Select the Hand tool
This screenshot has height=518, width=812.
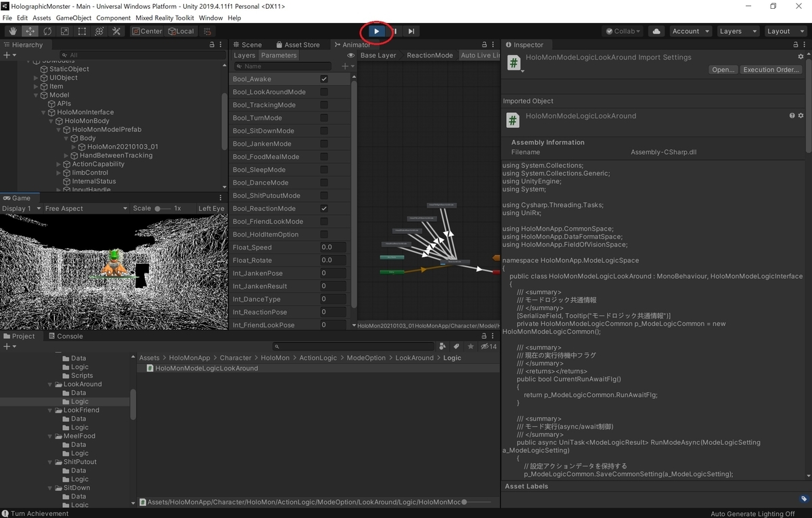click(x=12, y=31)
